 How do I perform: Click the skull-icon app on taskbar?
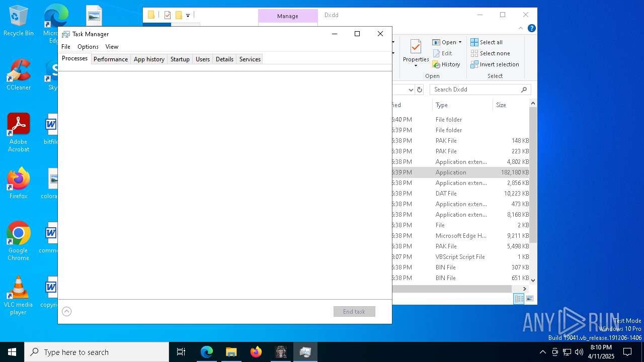click(280, 352)
